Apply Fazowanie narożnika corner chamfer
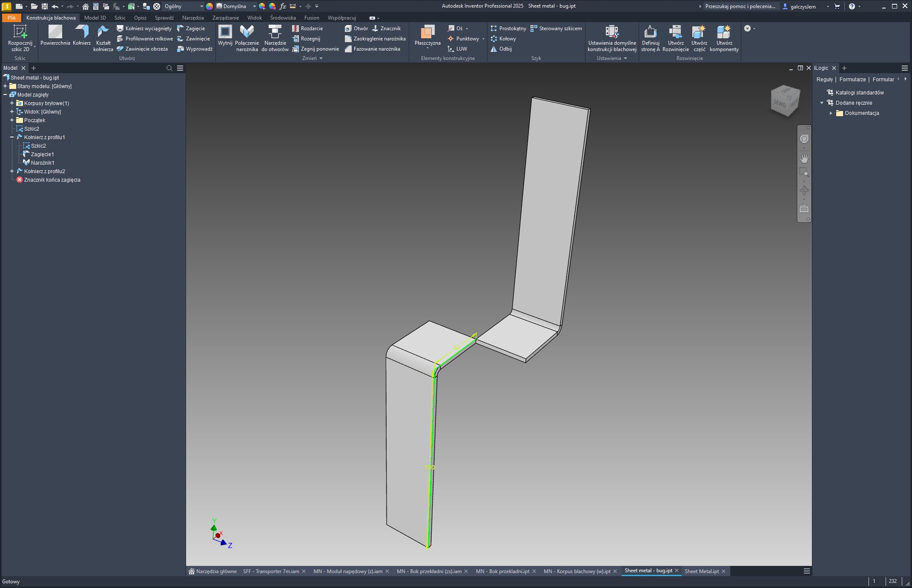912x588 pixels. [x=373, y=49]
